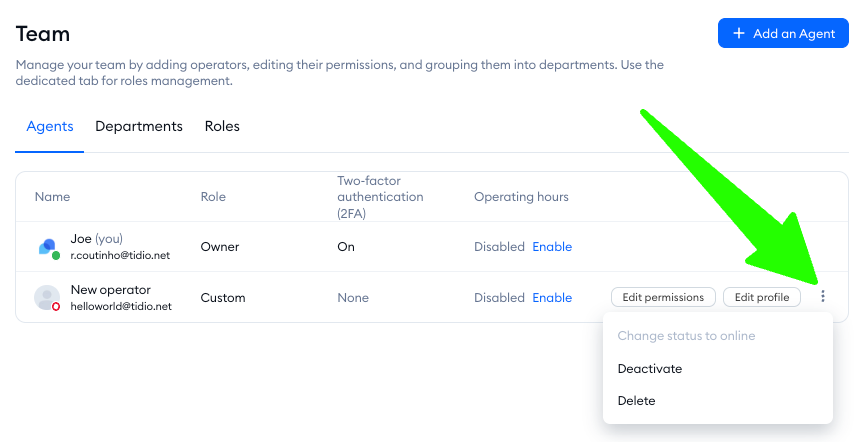Click the plus icon in Add an Agent
Image resolution: width=868 pixels, height=442 pixels.
[739, 33]
